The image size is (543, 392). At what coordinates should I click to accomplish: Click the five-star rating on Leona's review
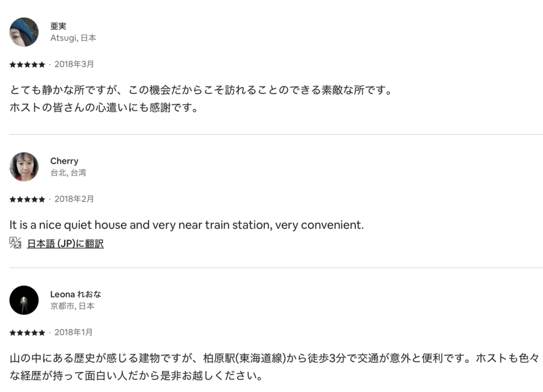click(27, 333)
